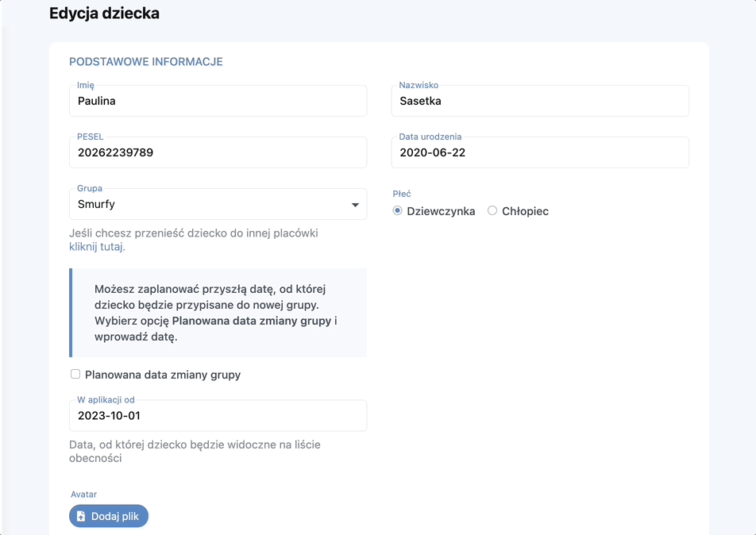Click the 'W aplikacji od' date field

(218, 415)
